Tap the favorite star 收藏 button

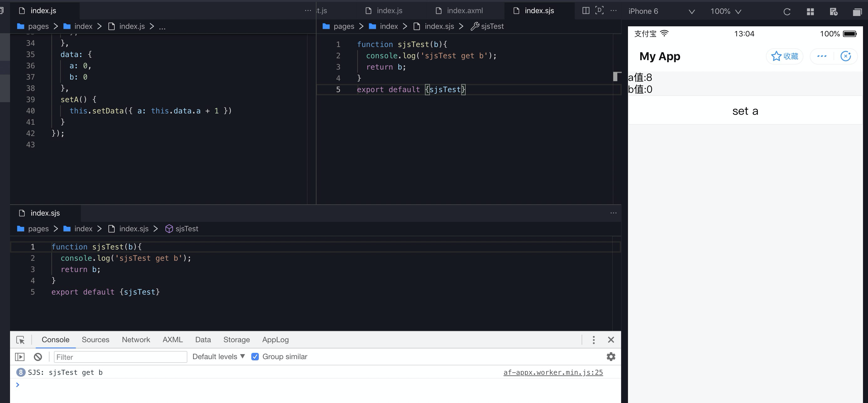click(x=784, y=56)
